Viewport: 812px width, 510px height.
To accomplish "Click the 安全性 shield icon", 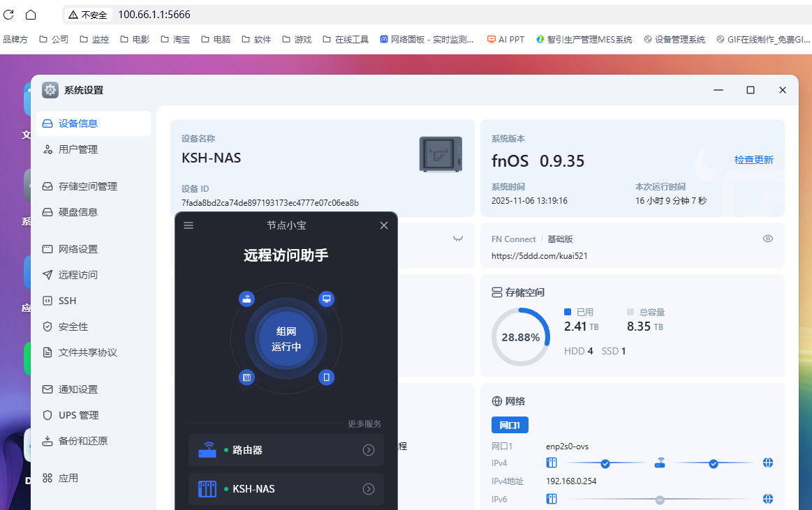I will click(47, 327).
